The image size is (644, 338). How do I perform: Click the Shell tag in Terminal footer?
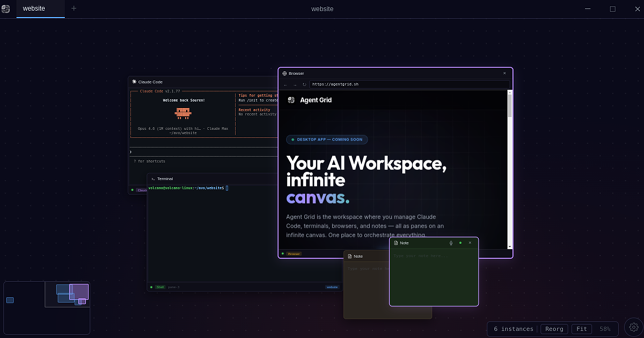point(160,287)
